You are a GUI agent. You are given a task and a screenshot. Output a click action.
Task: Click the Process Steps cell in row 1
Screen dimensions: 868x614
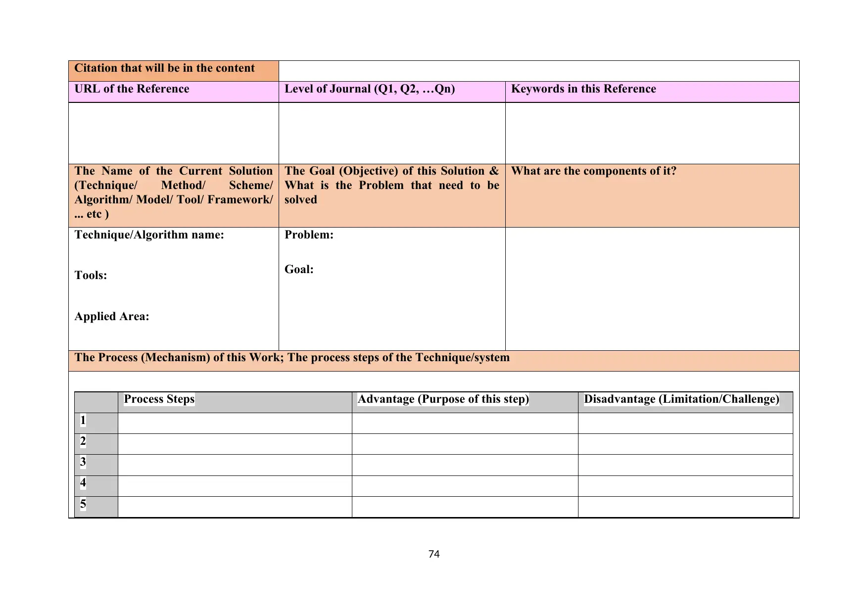click(235, 424)
